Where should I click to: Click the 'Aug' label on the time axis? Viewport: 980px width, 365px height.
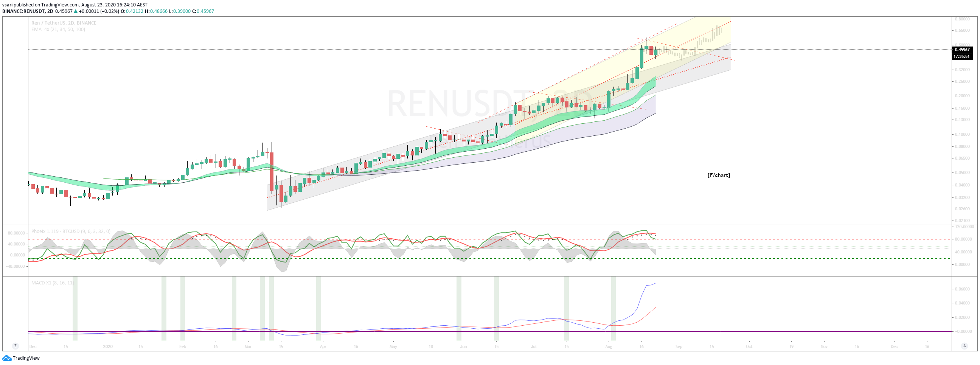pos(609,347)
